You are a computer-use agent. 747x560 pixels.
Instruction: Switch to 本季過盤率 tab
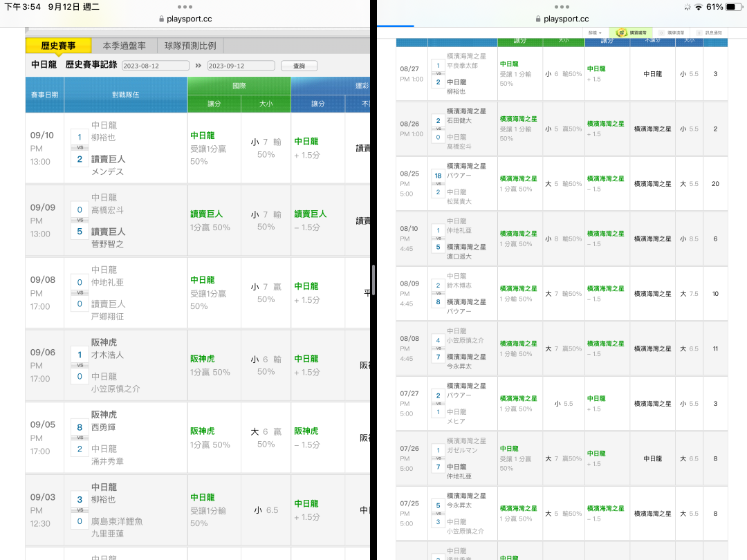124,46
